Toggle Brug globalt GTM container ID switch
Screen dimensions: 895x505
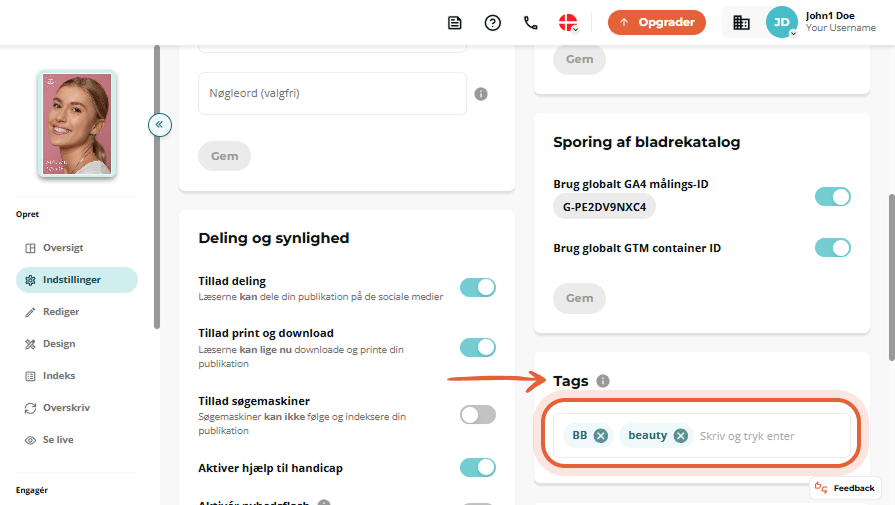point(833,248)
